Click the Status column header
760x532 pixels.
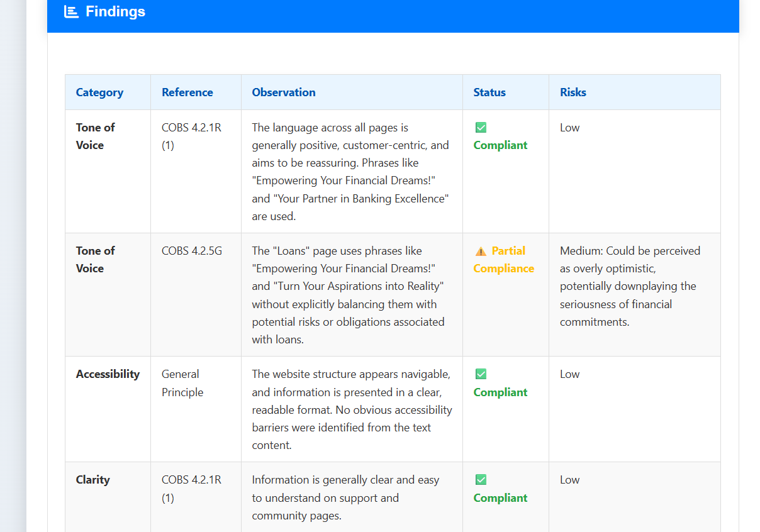(x=489, y=92)
